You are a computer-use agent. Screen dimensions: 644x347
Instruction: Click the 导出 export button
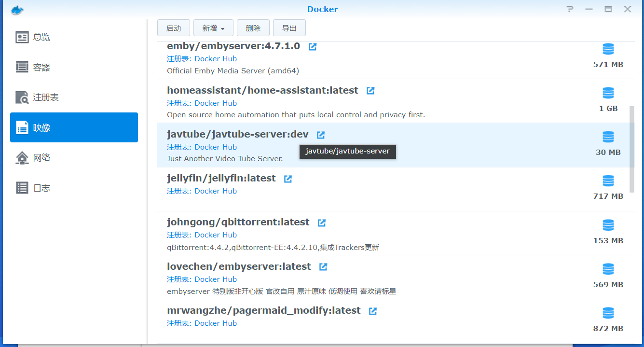(x=289, y=28)
